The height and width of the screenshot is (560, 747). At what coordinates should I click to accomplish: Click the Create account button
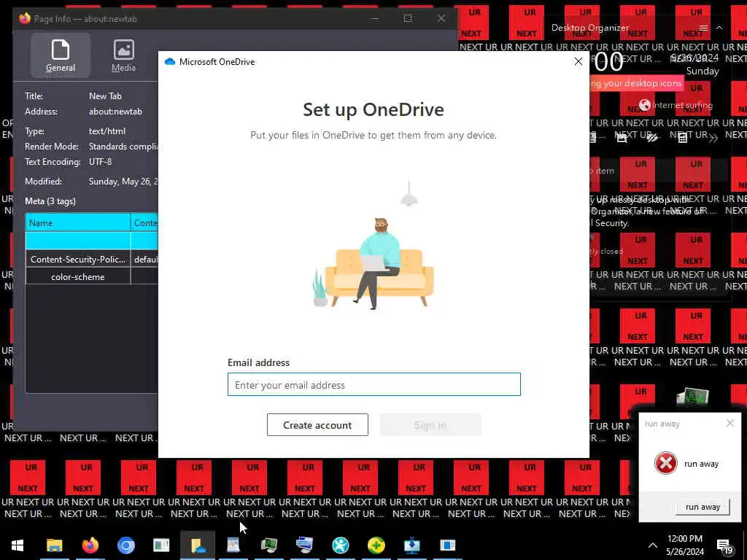pyautogui.click(x=317, y=425)
